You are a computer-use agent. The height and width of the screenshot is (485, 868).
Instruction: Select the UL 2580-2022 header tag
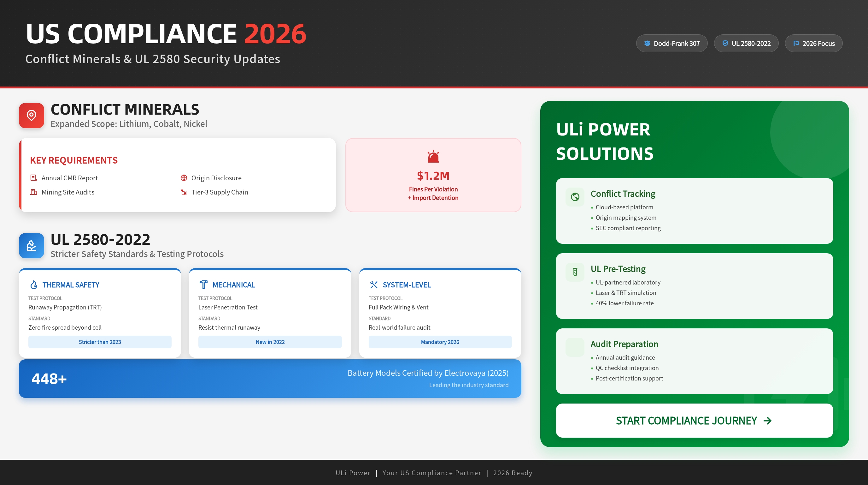[x=746, y=43]
